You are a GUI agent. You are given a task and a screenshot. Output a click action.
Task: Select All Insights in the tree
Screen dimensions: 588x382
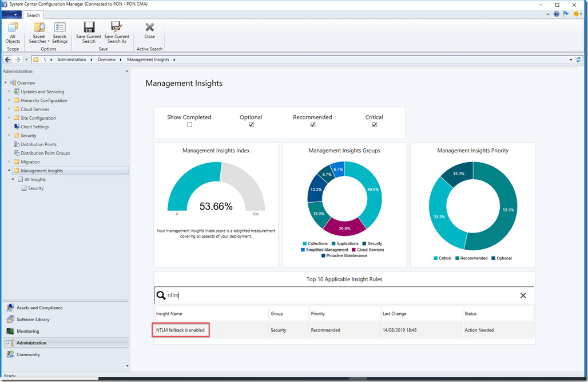click(x=34, y=179)
